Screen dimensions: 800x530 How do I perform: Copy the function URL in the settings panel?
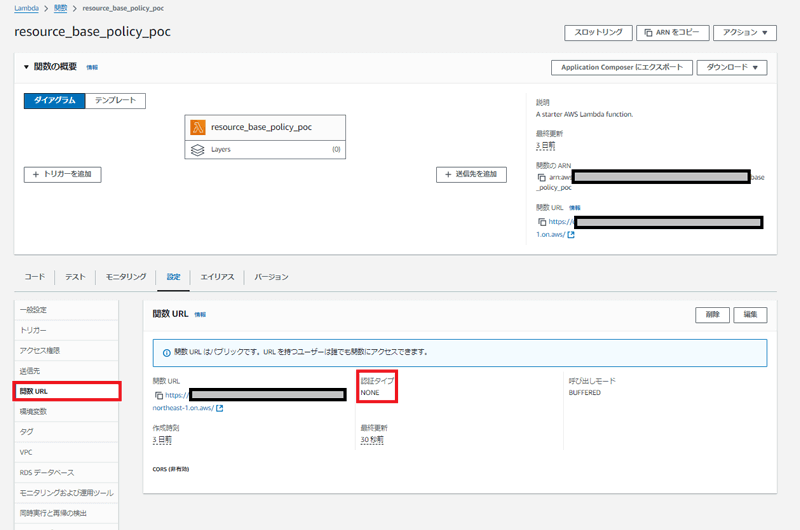(159, 395)
